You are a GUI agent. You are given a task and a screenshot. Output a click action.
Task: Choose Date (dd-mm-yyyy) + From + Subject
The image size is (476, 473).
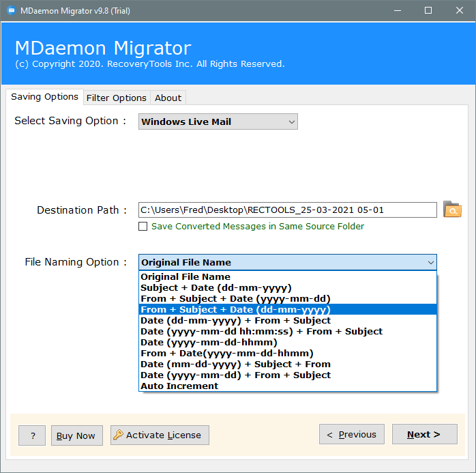[288, 321]
